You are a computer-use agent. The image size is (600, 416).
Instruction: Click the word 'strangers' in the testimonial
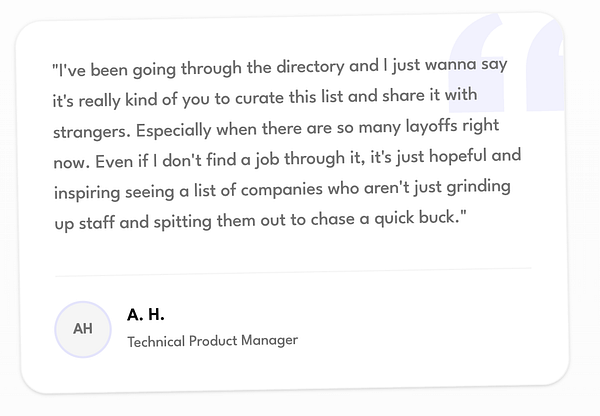click(90, 132)
